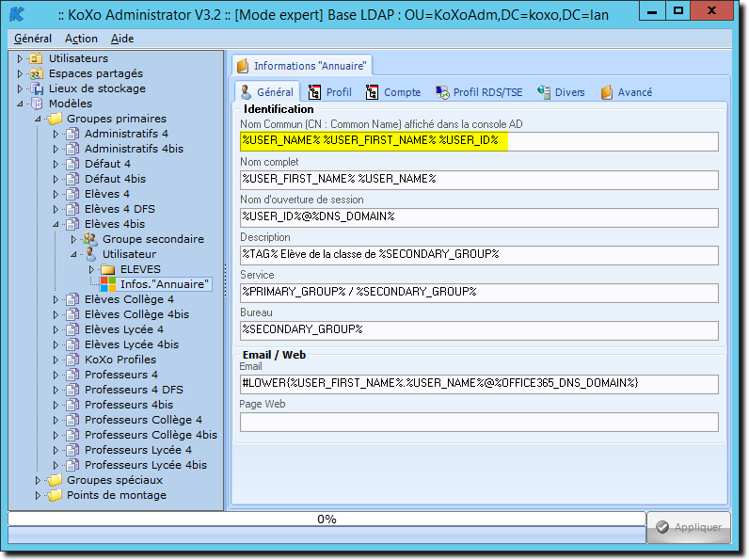Click the Groupe secondaire people icon
The image size is (749, 560).
(x=90, y=239)
